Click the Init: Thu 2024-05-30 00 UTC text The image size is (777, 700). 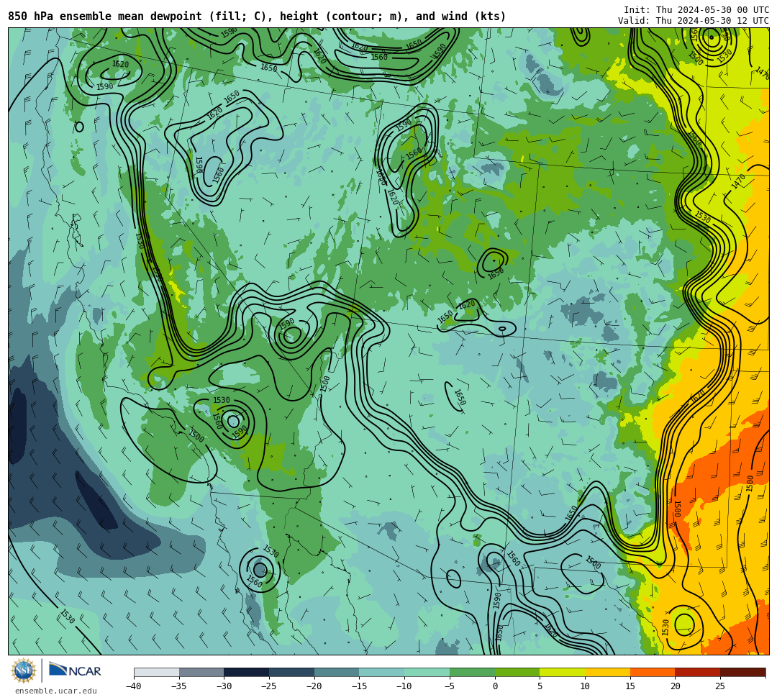coord(696,10)
